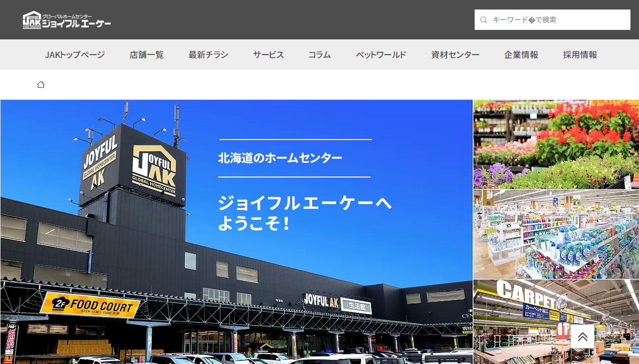The height and width of the screenshot is (364, 639).
Task: Click the home breadcrumb icon
Action: coord(41,84)
